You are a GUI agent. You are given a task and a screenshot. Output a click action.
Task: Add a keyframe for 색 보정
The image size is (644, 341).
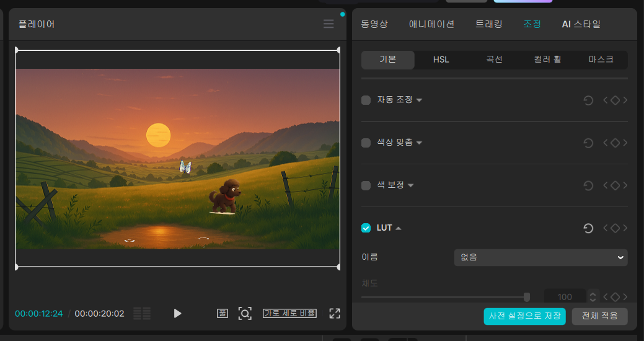coord(615,186)
